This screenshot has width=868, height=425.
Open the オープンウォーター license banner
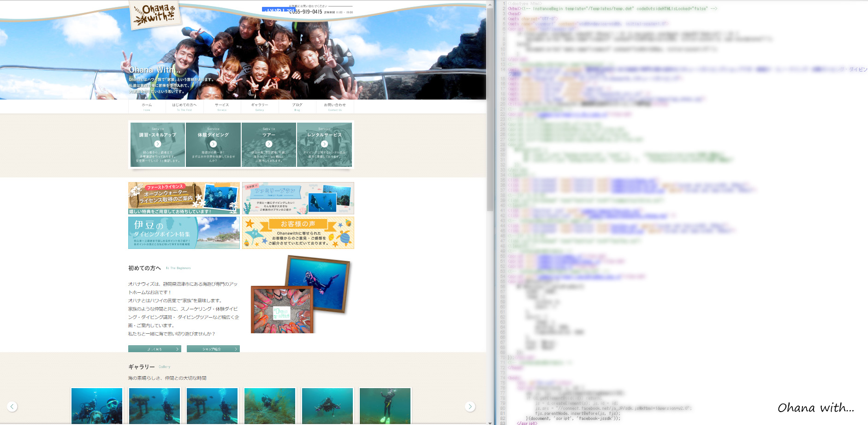[x=184, y=198]
